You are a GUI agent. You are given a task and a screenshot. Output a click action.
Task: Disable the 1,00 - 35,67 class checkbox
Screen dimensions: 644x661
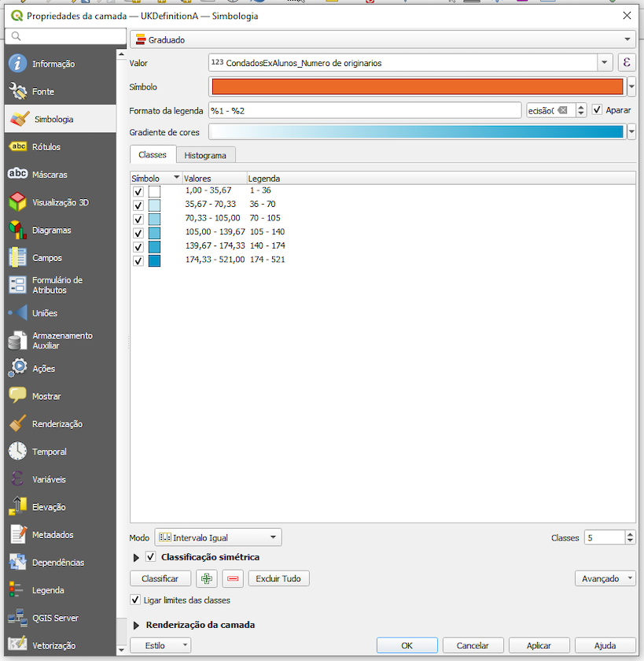tap(138, 191)
